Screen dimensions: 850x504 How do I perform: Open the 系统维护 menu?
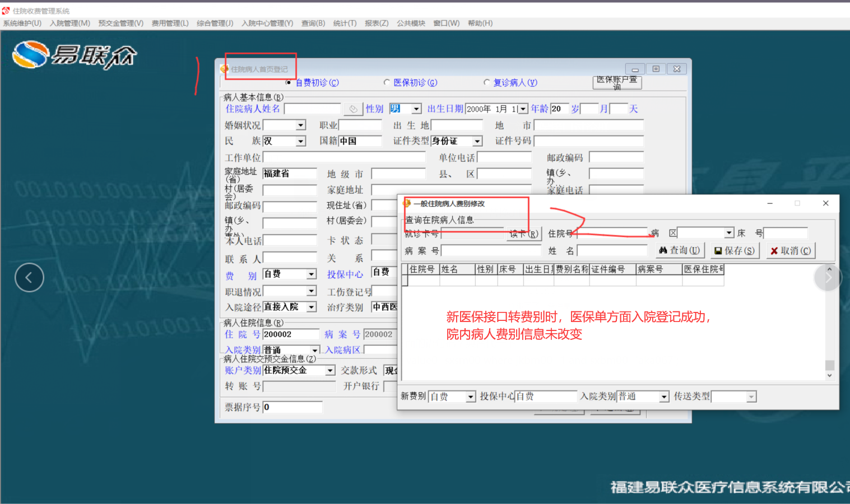coord(22,23)
